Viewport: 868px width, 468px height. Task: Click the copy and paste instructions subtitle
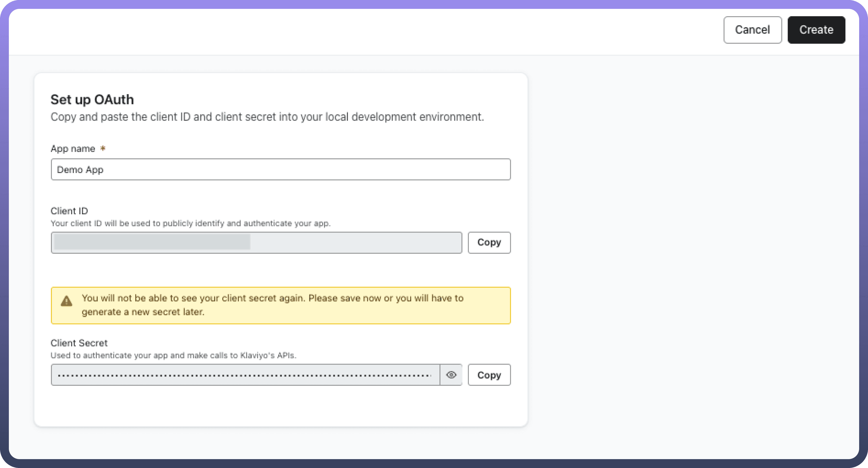(x=267, y=117)
